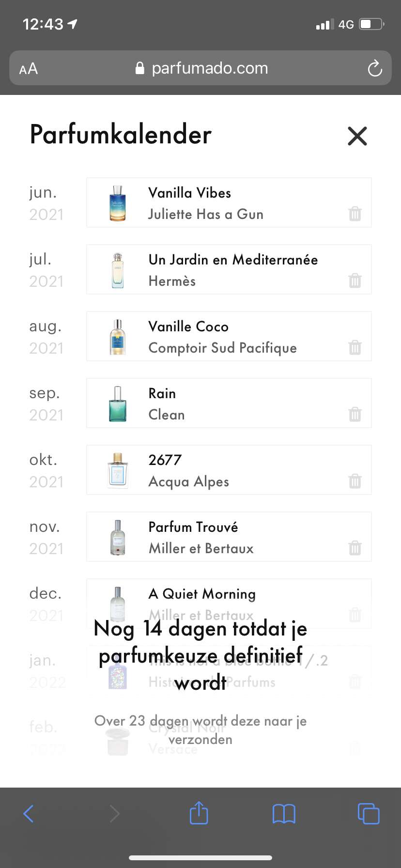The height and width of the screenshot is (868, 401).
Task: Delete the Rain by Clean entry
Action: click(355, 414)
